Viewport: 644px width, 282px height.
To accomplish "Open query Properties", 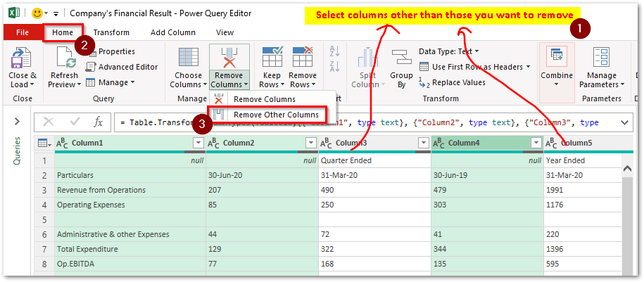I will point(111,51).
